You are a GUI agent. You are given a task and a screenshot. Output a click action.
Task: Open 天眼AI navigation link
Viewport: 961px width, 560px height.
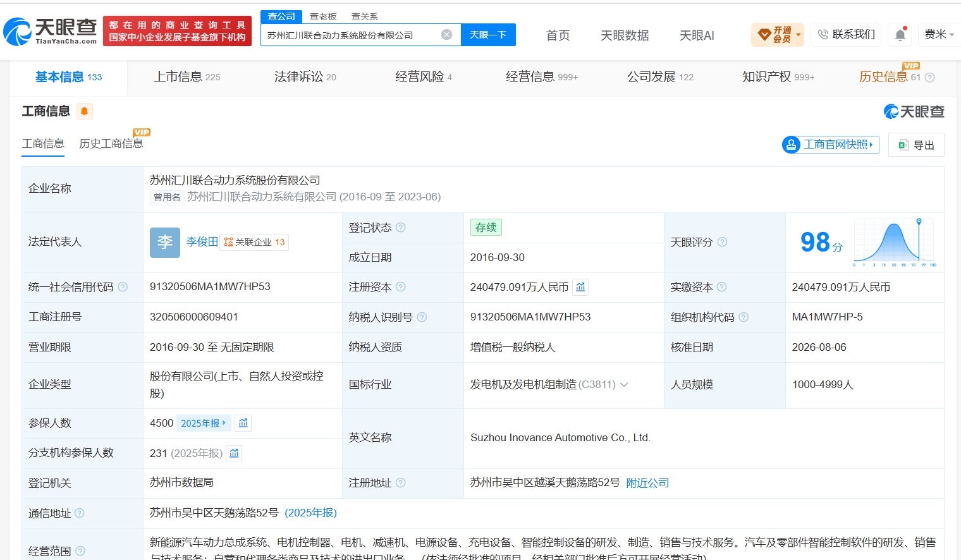point(697,35)
